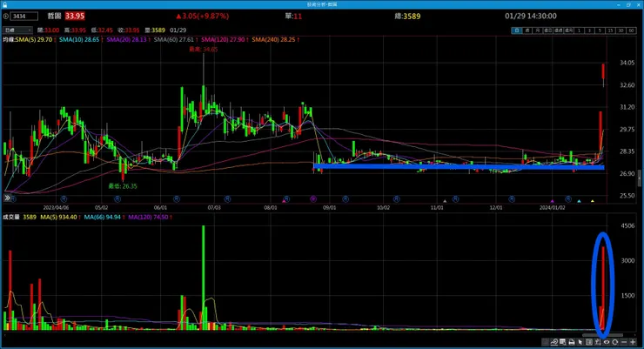Click the SMA(10) 28.65 indicator label
This screenshot has height=349, width=644.
point(79,39)
